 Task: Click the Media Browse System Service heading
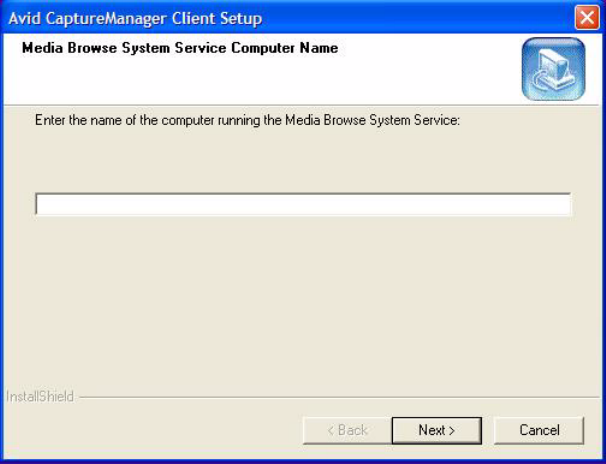(x=180, y=48)
